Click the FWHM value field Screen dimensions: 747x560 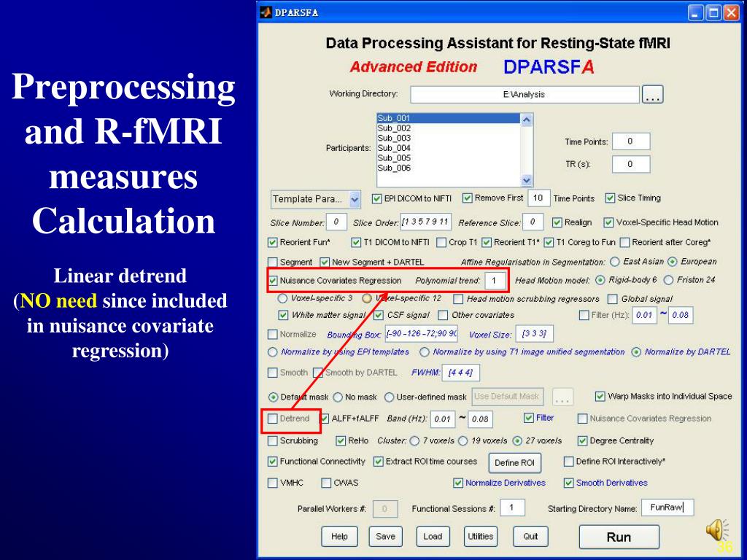(461, 373)
